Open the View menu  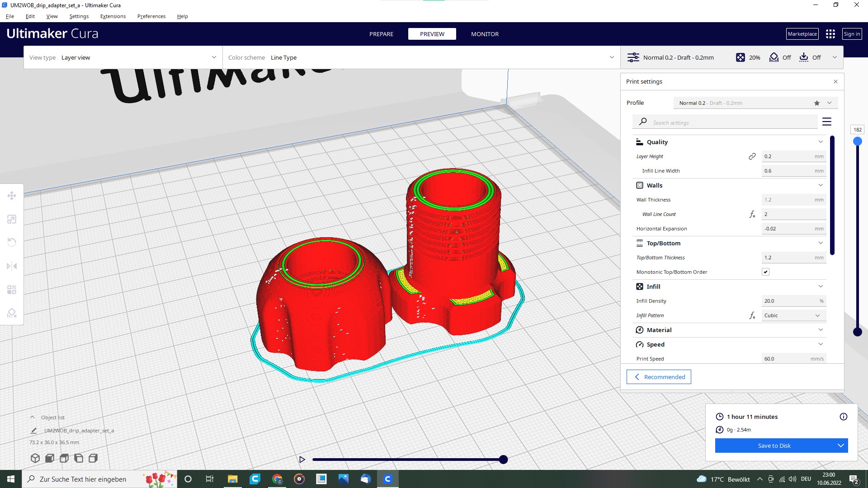point(52,16)
